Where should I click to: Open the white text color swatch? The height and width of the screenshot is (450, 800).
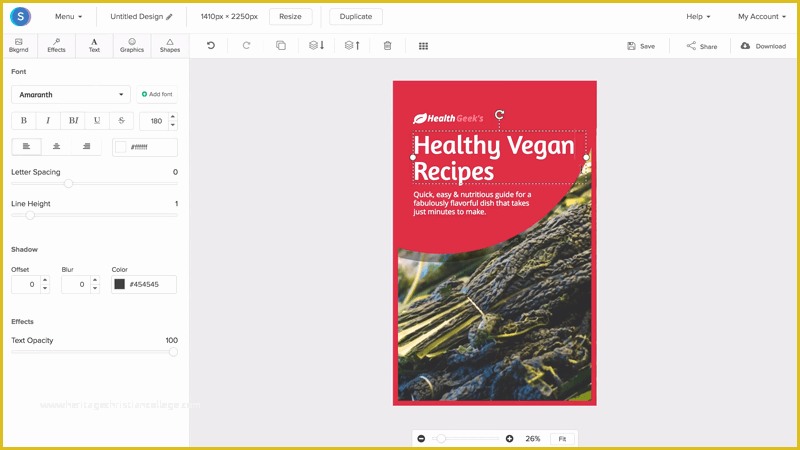tap(120, 147)
